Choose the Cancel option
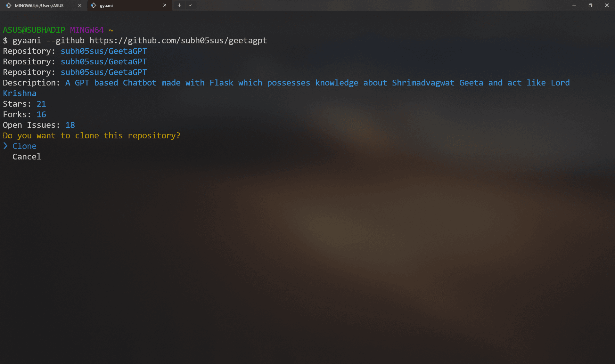The height and width of the screenshot is (364, 615). point(27,157)
